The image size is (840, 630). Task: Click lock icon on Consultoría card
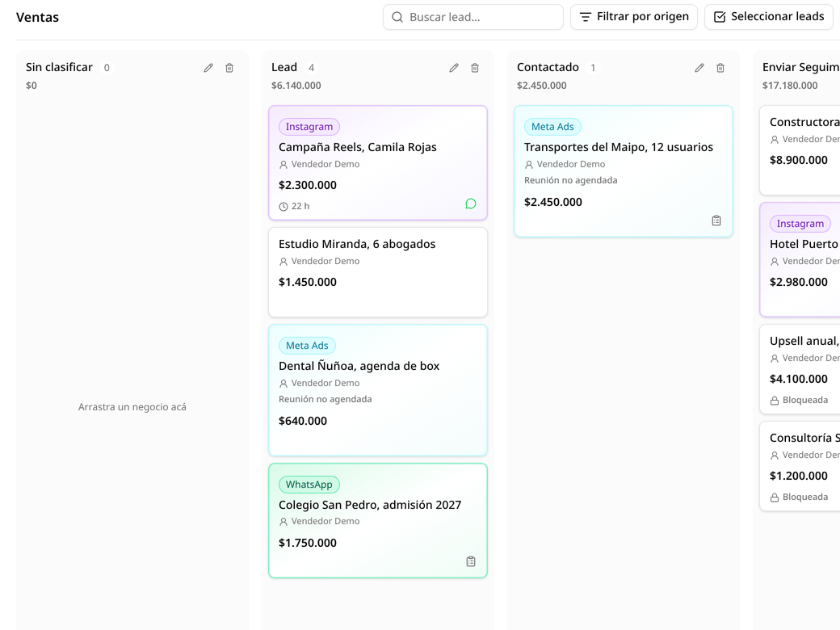pyautogui.click(x=774, y=498)
